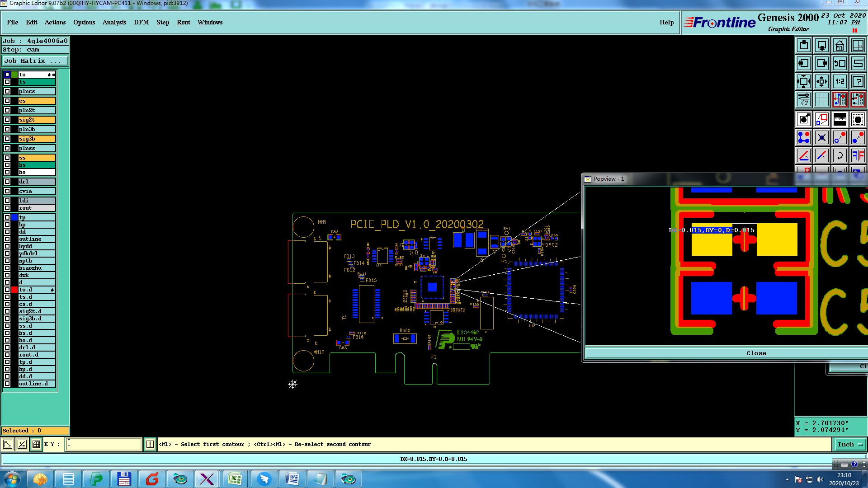868x488 pixels.
Task: Toggle display checkbox for layer rout
Action: pyautogui.click(x=7, y=208)
